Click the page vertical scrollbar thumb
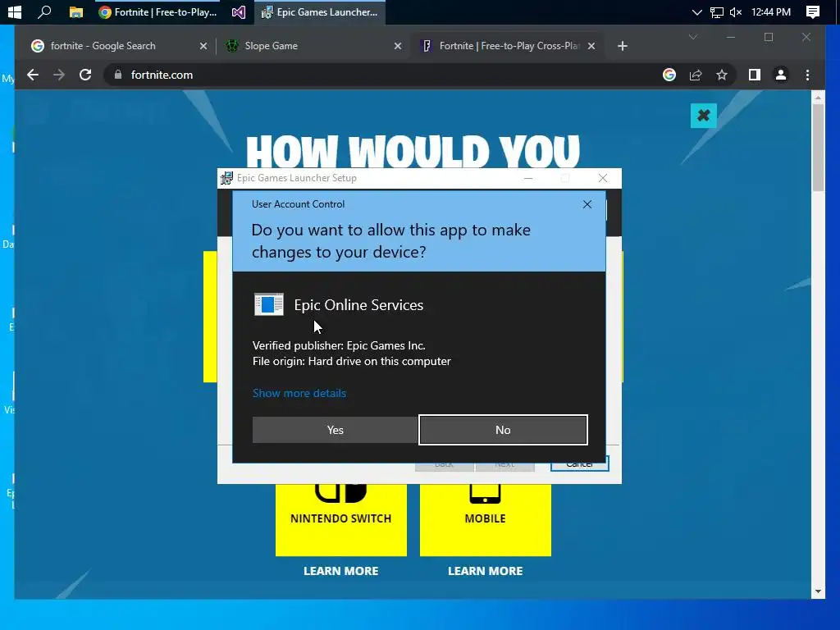The height and width of the screenshot is (630, 840). tap(818, 148)
